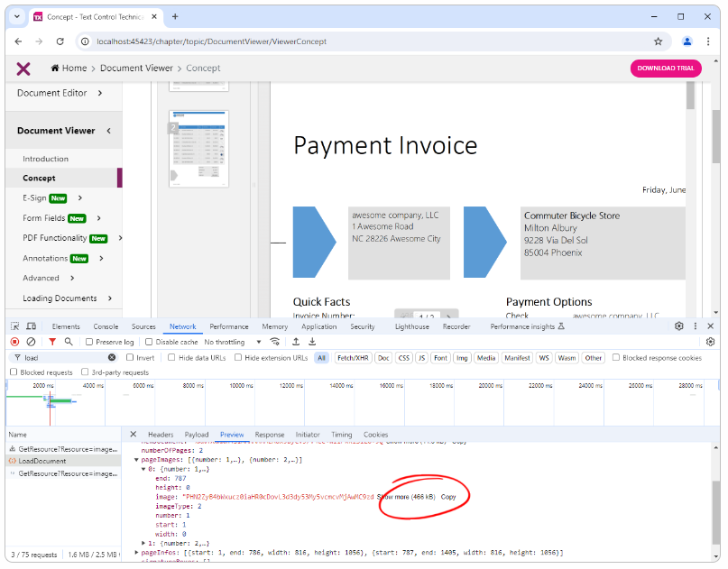This screenshot has height=569, width=728.
Task: Open Network panel settings gear
Action: click(710, 342)
